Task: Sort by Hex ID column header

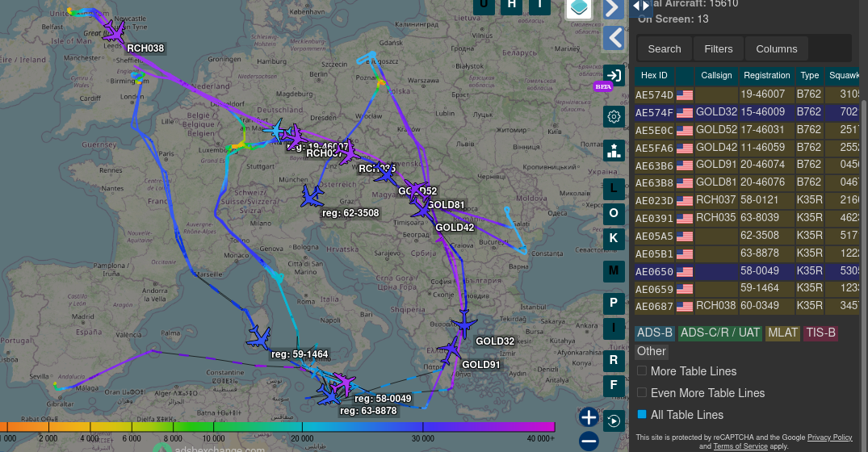Action: click(654, 75)
